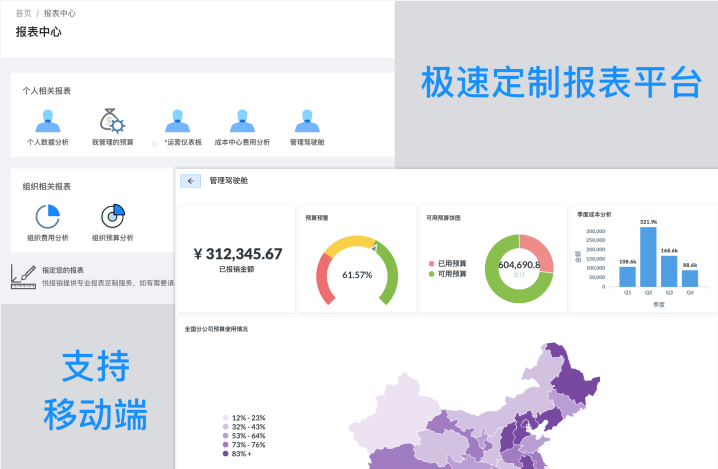Click the 指定您的报表 ruler pencil icon
The image size is (718, 469).
[19, 274]
